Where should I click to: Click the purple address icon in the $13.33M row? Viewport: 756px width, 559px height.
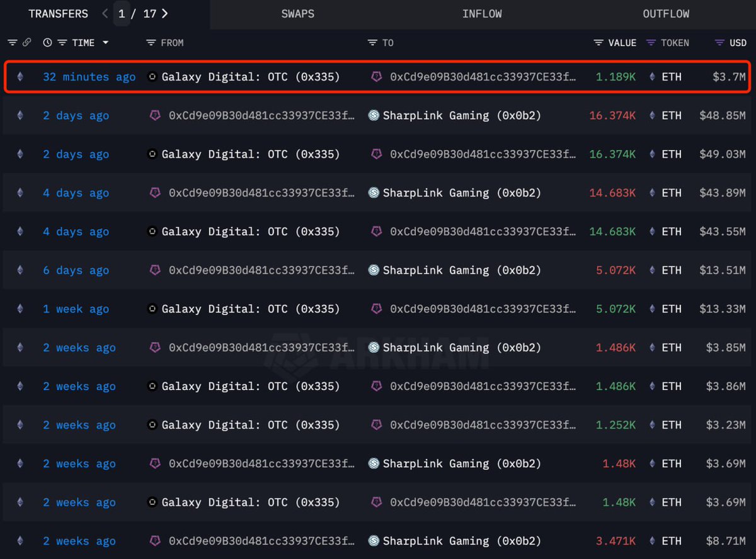pyautogui.click(x=376, y=309)
